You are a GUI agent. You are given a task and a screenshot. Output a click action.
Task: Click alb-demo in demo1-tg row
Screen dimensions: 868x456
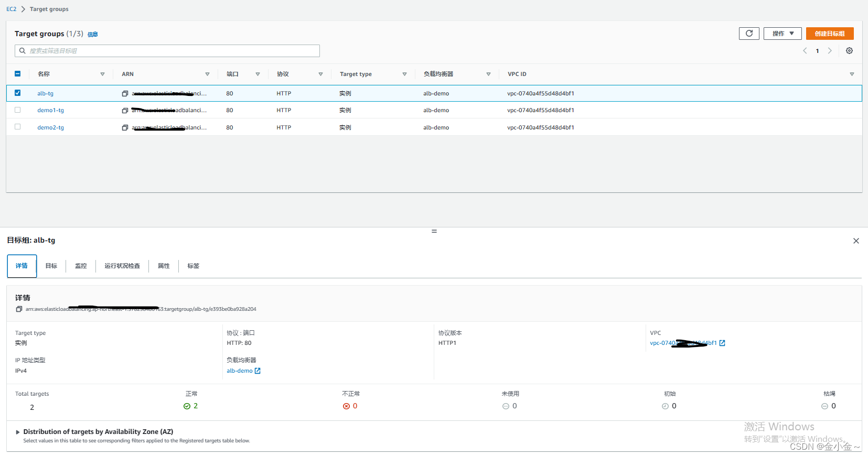click(436, 111)
